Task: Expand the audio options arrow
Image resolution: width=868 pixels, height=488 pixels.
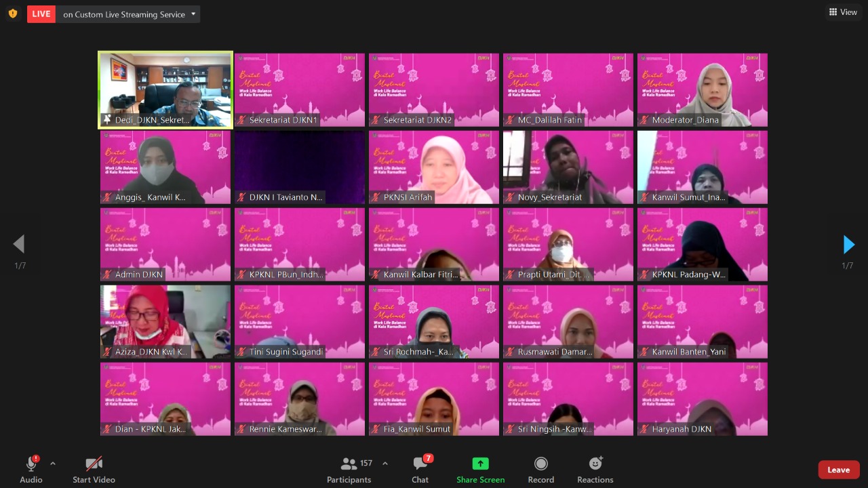Action: coord(53,464)
